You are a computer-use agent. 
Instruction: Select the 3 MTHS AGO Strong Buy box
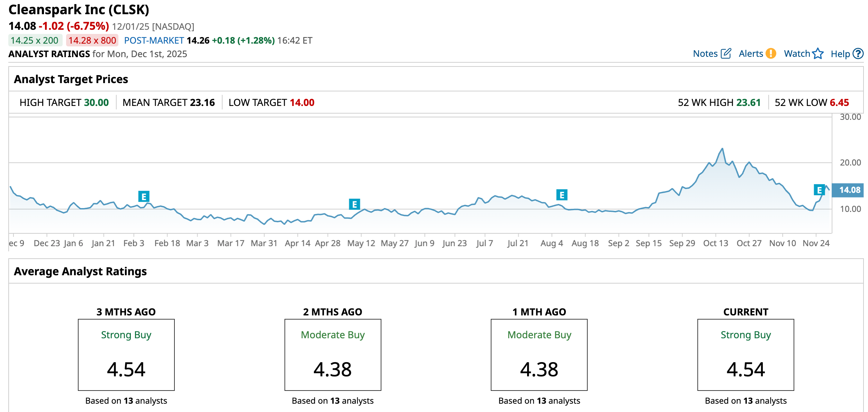(126, 355)
